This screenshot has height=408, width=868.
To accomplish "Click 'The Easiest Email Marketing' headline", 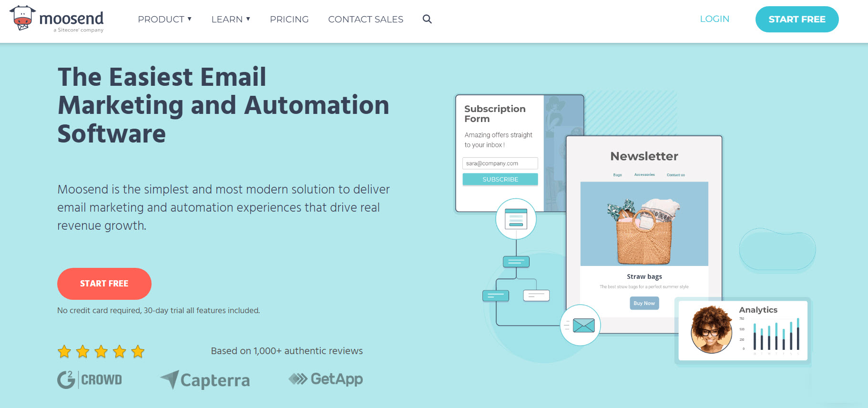I will (224, 105).
